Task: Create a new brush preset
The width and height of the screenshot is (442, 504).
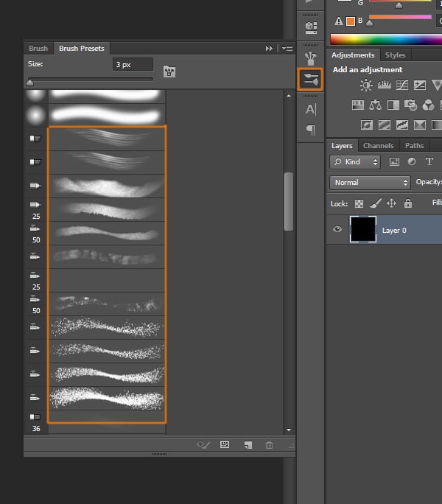Action: click(248, 445)
